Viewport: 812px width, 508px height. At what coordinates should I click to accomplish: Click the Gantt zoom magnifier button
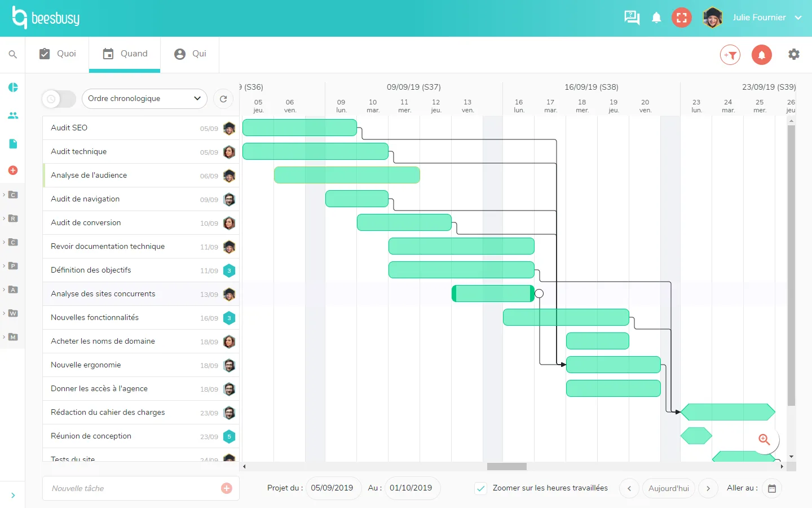coord(764,440)
